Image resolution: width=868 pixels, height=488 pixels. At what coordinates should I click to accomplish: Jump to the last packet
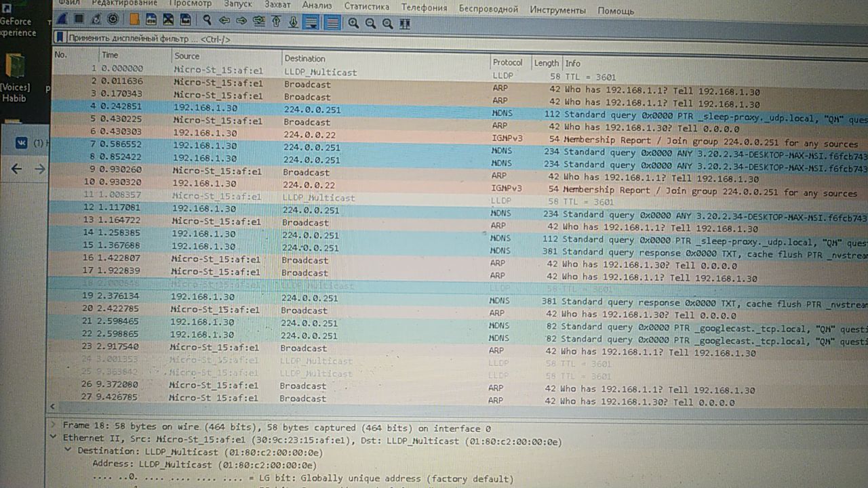click(293, 22)
